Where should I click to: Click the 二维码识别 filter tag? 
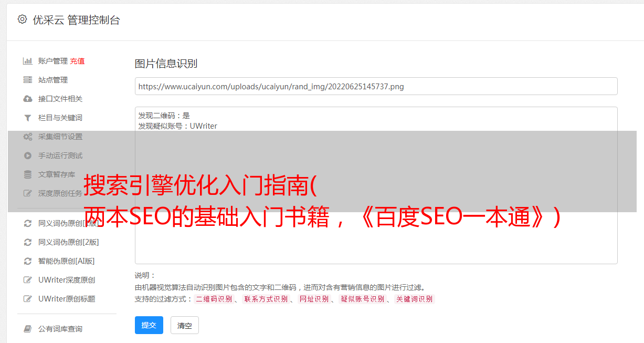214,299
